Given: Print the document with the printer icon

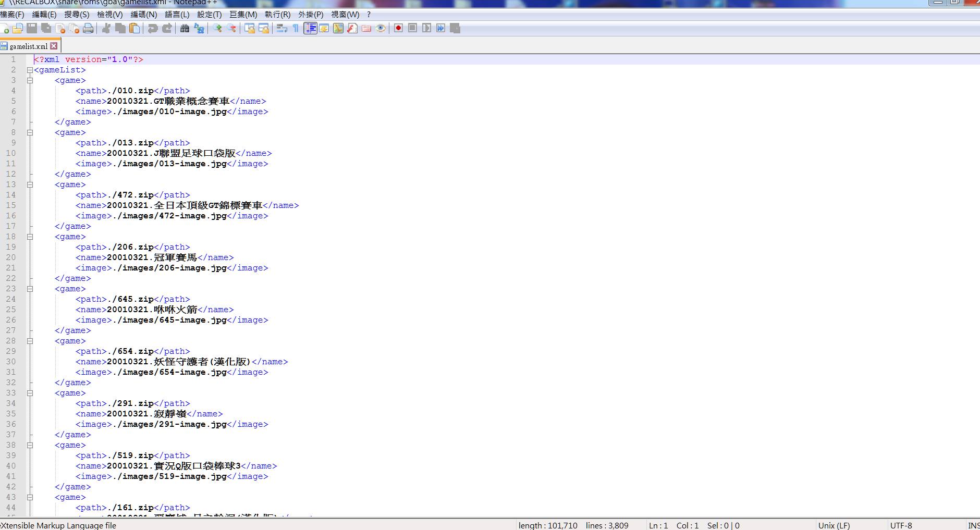Looking at the screenshot, I should tap(89, 28).
